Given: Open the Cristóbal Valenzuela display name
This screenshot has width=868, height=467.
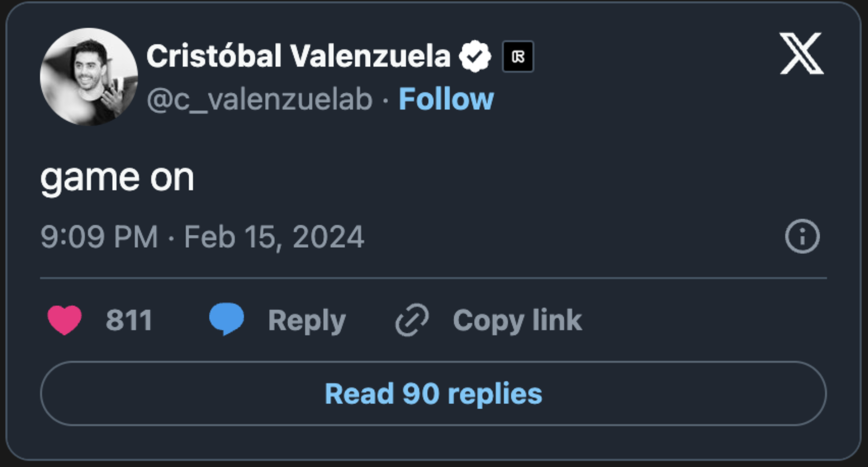Looking at the screenshot, I should pos(298,56).
